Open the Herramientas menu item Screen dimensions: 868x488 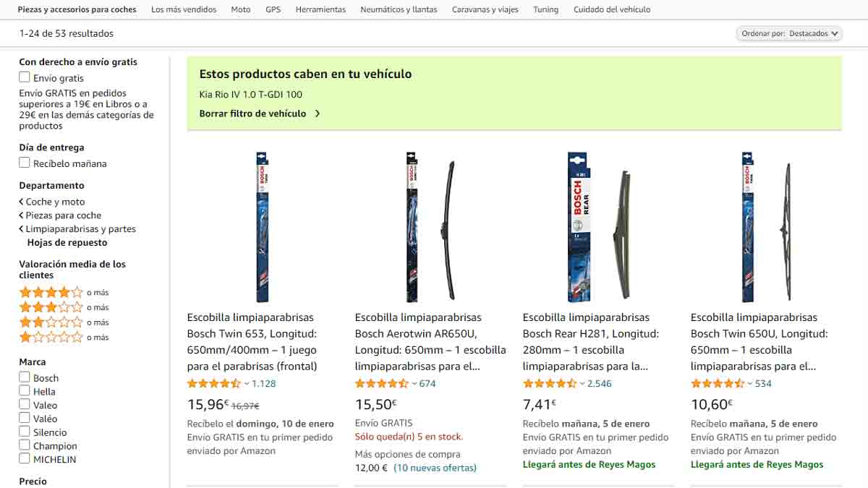pos(320,9)
